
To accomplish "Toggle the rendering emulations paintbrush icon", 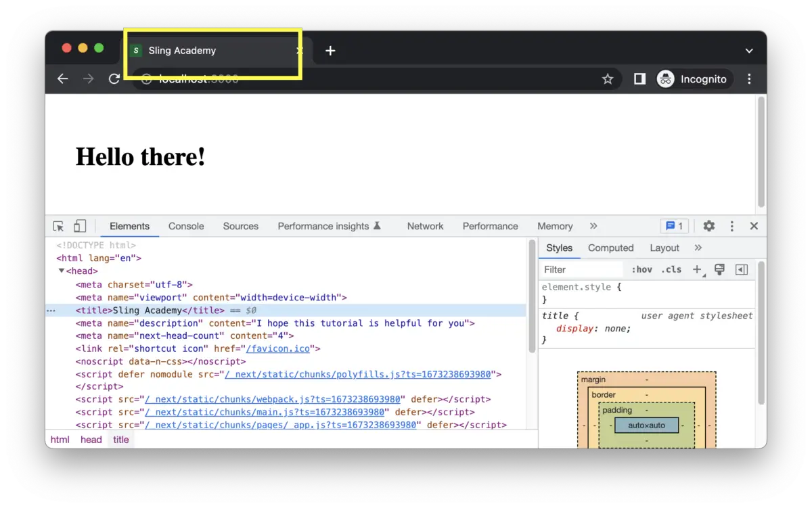I will 719,269.
